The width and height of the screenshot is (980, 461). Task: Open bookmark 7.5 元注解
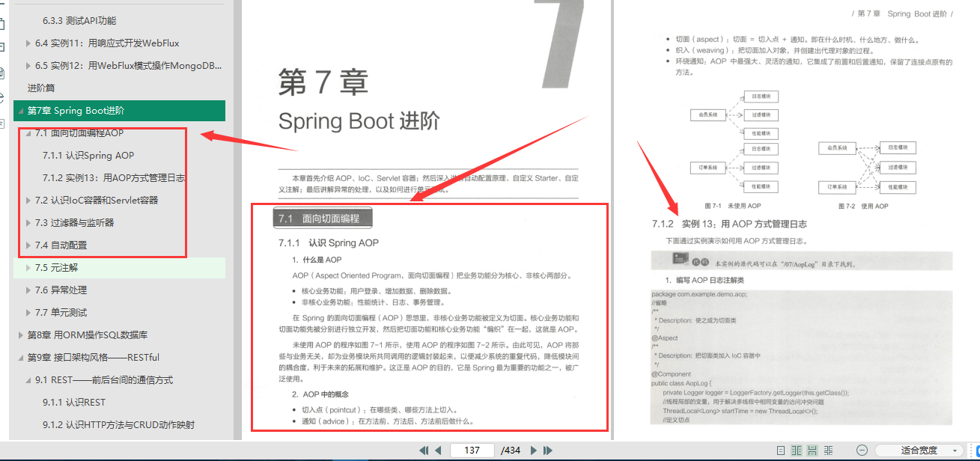coord(56,268)
